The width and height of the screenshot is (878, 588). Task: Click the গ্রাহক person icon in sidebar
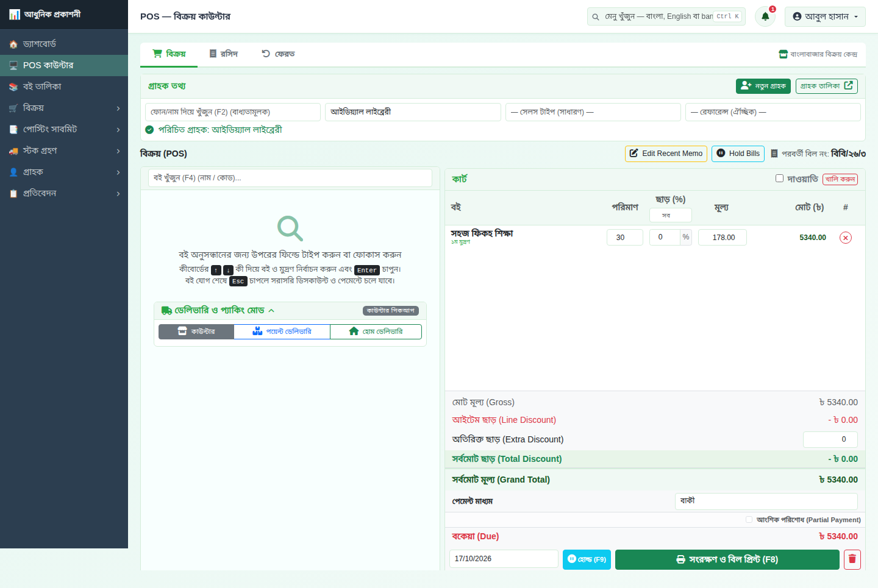tap(13, 172)
